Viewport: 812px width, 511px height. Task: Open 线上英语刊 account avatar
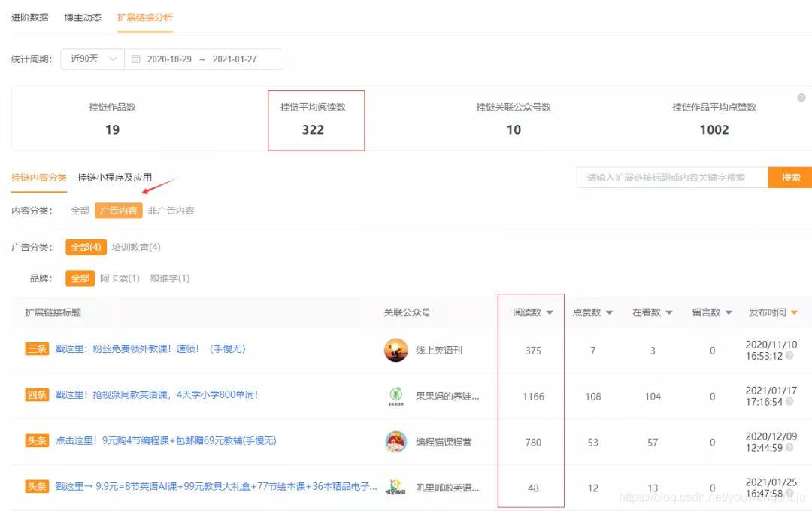pos(395,351)
